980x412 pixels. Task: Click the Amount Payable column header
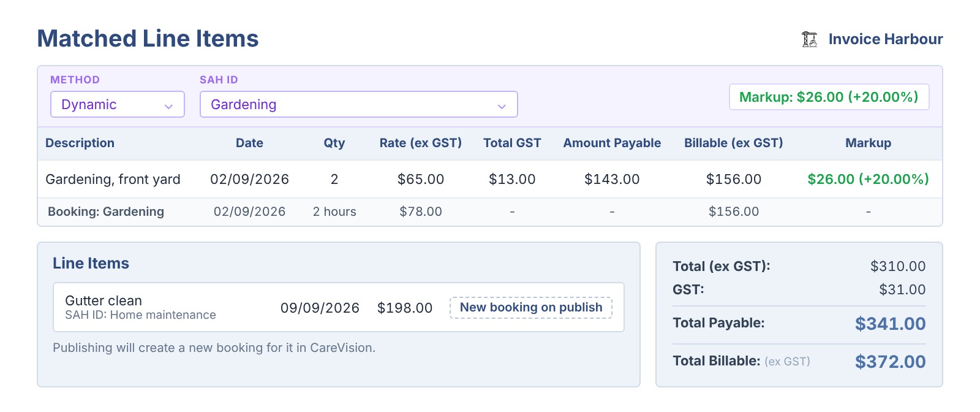click(612, 143)
